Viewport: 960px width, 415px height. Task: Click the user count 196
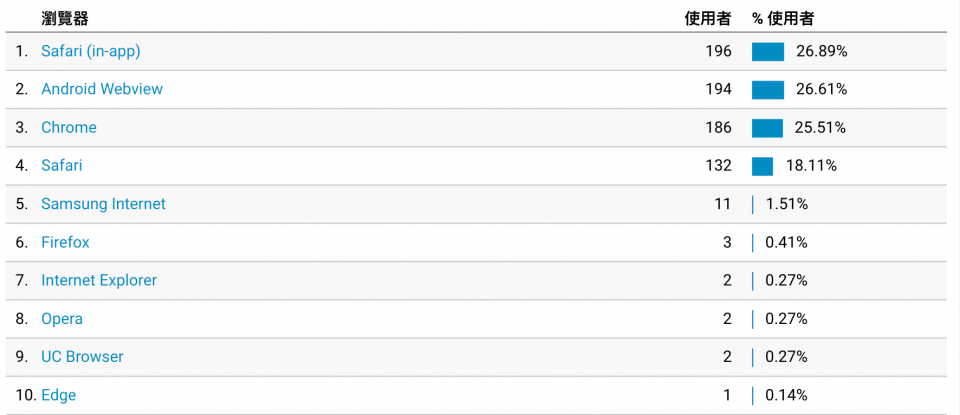[x=719, y=51]
